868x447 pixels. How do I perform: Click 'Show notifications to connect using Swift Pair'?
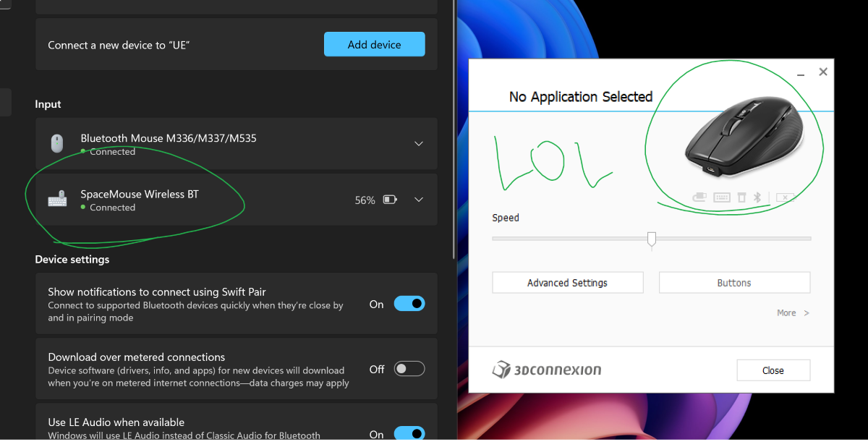coord(157,291)
